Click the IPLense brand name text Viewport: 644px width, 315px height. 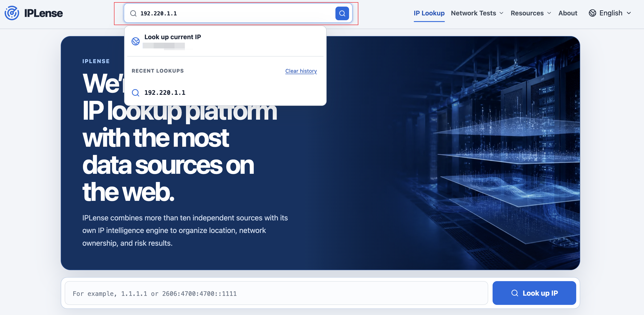tap(44, 13)
